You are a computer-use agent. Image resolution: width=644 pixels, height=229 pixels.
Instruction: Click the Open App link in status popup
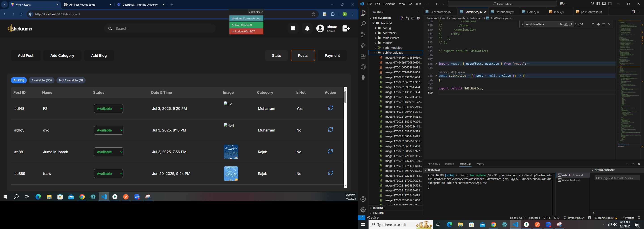click(x=255, y=12)
